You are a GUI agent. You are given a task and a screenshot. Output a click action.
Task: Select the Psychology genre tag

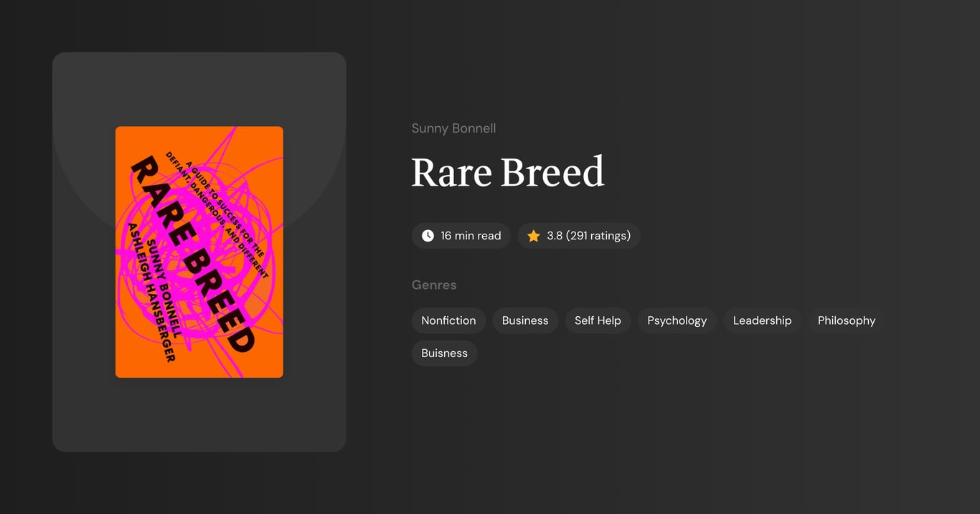tap(677, 320)
